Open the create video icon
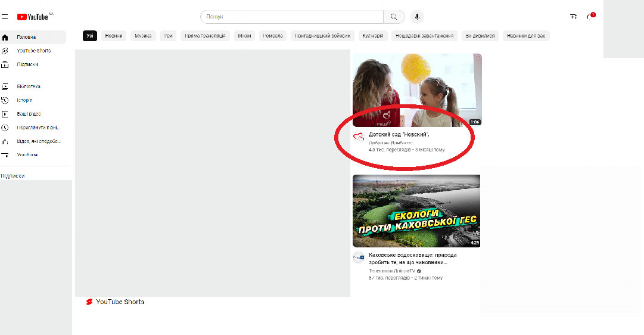 [573, 17]
